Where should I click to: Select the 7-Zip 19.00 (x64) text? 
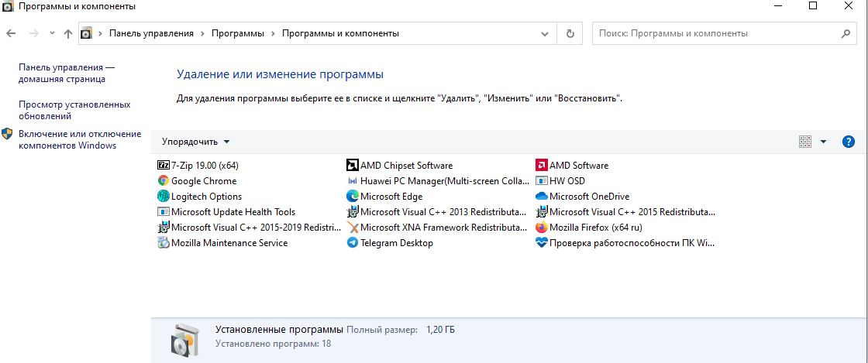[205, 165]
